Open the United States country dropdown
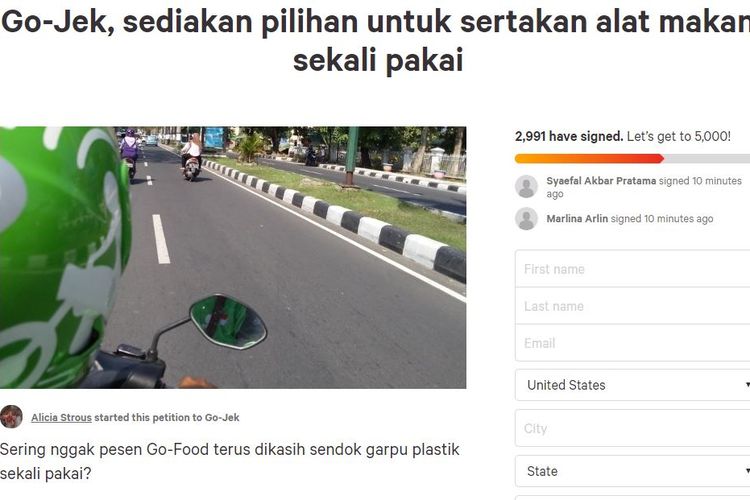Image resolution: width=750 pixels, height=500 pixels. [x=632, y=385]
